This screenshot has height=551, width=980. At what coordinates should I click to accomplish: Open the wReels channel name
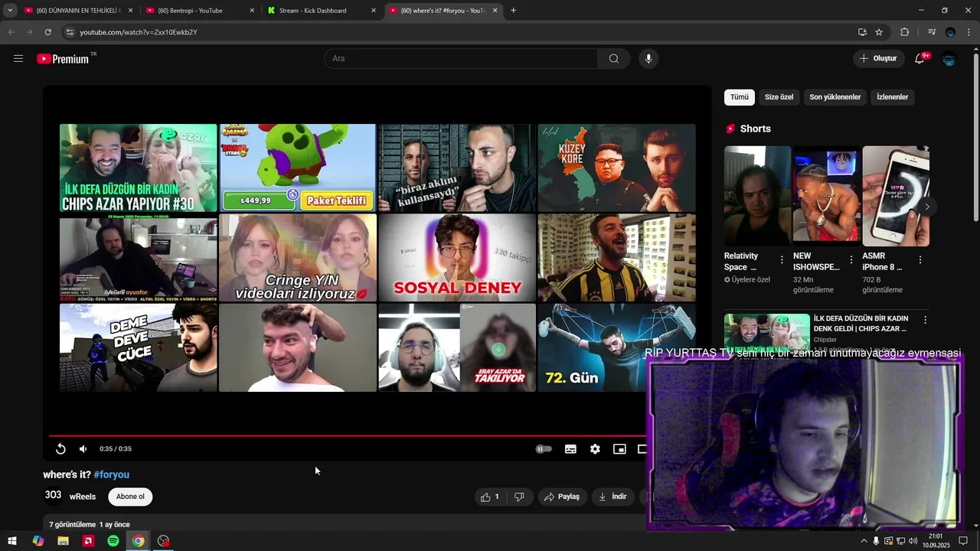(83, 497)
